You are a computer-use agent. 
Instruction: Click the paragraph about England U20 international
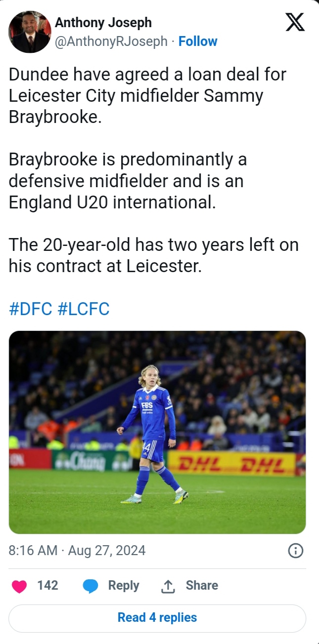pos(128,181)
